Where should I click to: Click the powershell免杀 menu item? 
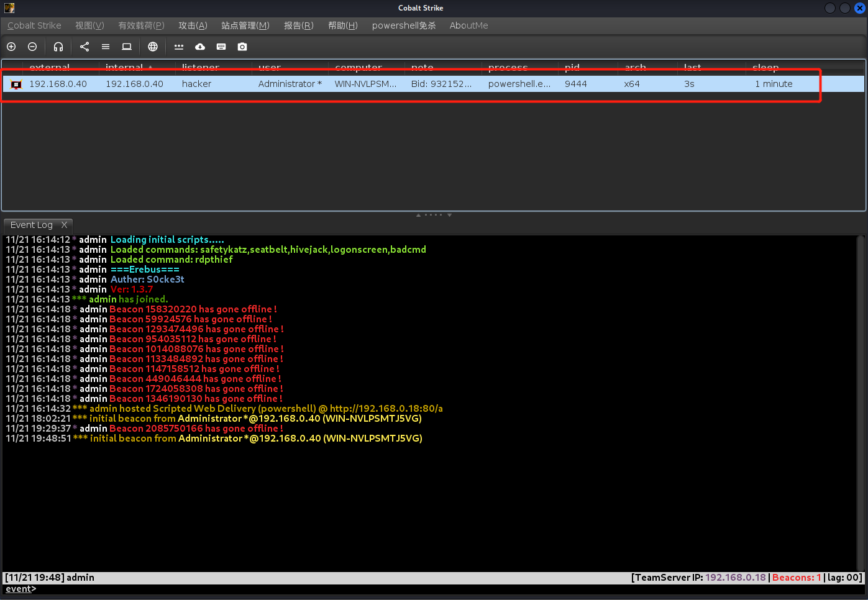pyautogui.click(x=404, y=25)
